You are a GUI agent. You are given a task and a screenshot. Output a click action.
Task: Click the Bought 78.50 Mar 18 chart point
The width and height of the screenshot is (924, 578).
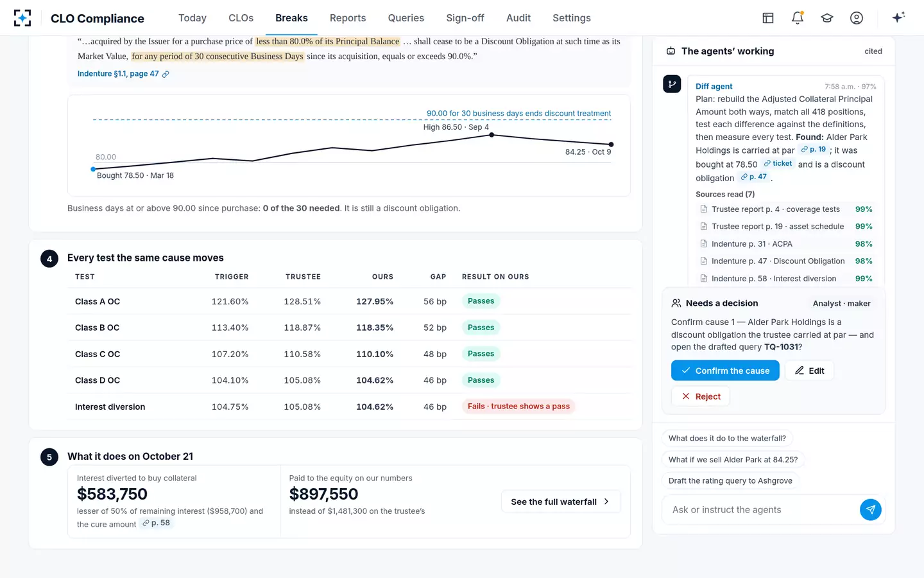pos(93,170)
